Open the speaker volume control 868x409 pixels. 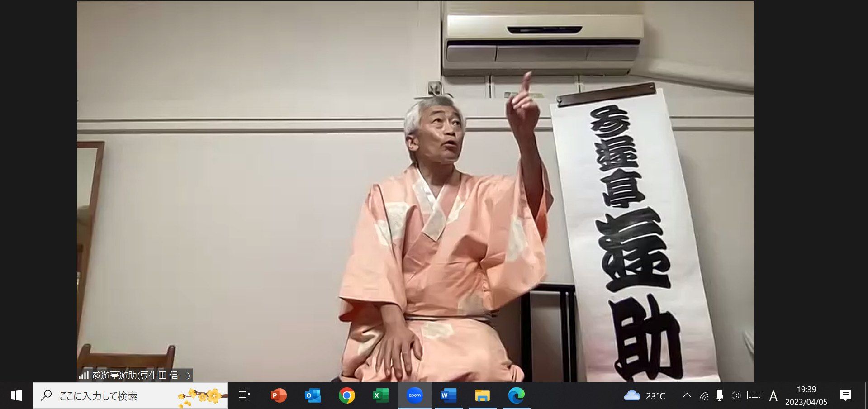[735, 396]
